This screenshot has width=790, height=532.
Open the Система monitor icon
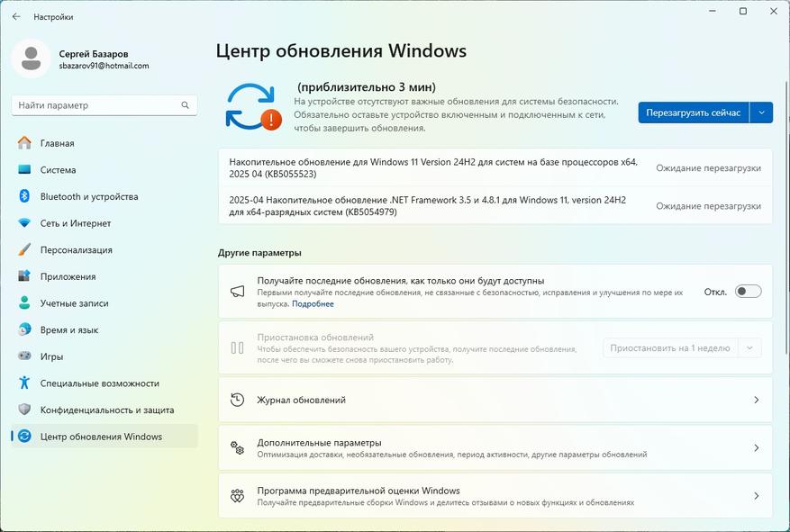coord(24,169)
